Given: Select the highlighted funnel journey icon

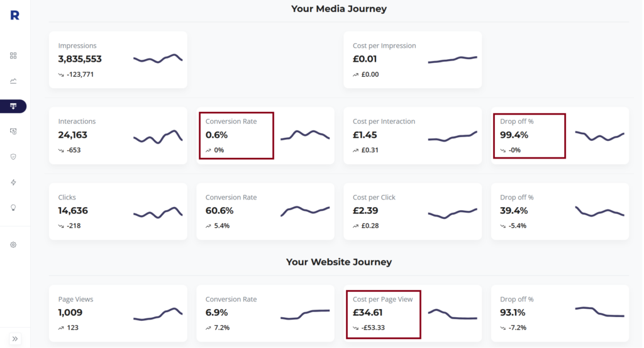Looking at the screenshot, I should (x=13, y=106).
